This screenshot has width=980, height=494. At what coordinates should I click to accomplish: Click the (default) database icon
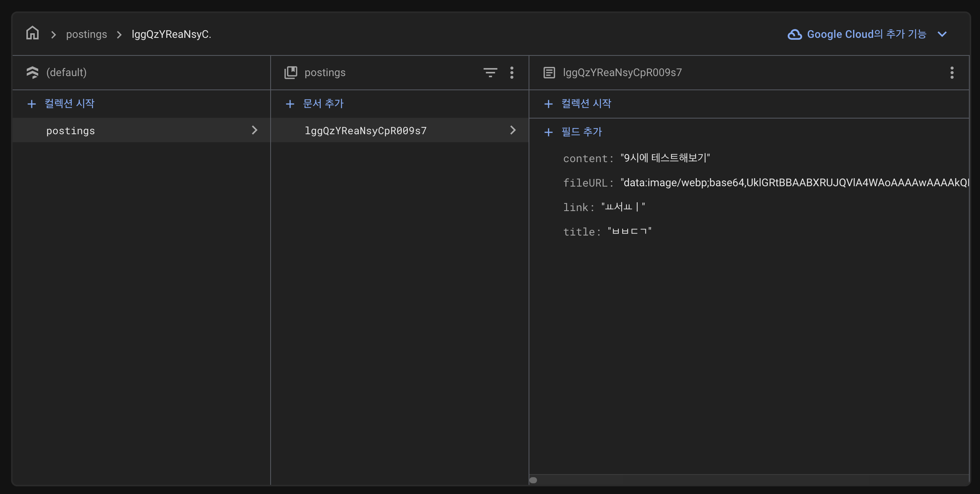click(32, 72)
